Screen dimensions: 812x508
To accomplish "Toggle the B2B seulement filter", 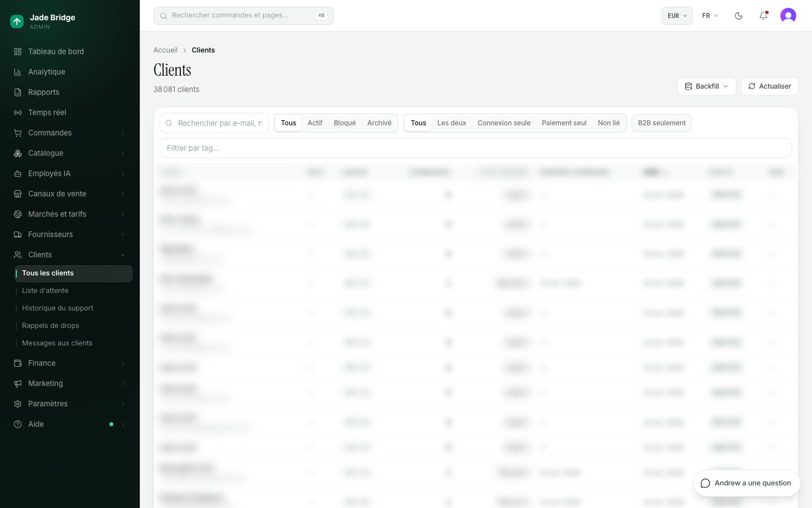I will (x=661, y=123).
